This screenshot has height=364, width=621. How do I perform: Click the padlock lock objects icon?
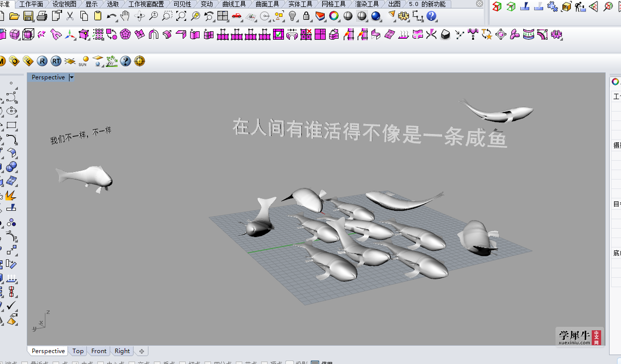(x=306, y=16)
